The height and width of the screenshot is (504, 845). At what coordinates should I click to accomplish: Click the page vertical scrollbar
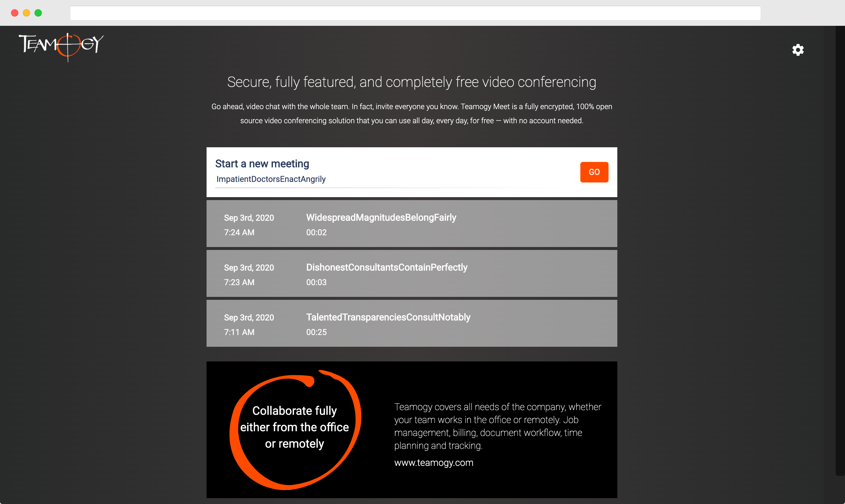pyautogui.click(x=840, y=251)
